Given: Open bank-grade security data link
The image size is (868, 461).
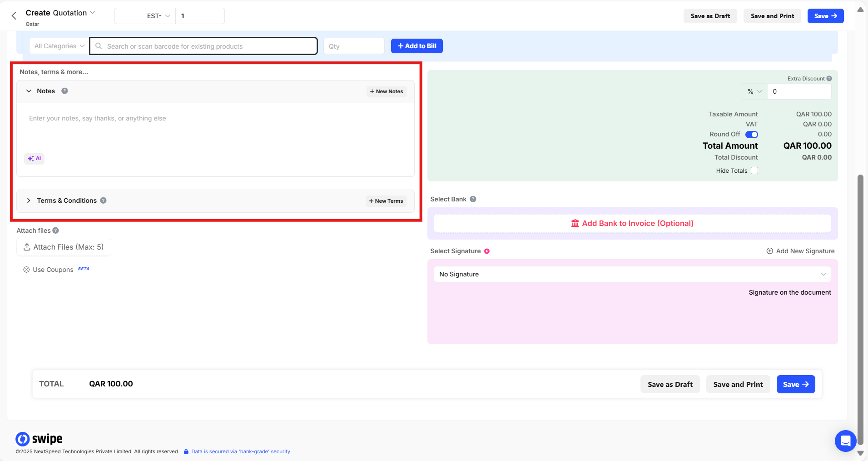Looking at the screenshot, I should pos(241,451).
